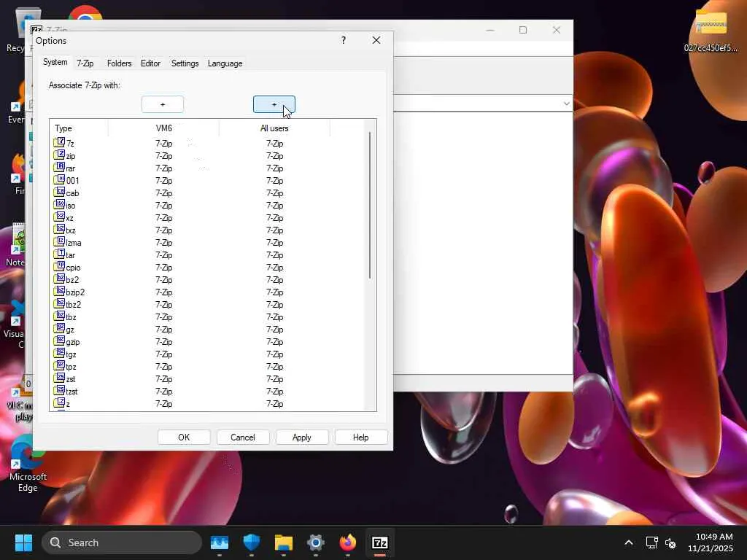The width and height of the screenshot is (747, 560).
Task: Open the Options dialog help question mark
Action: pyautogui.click(x=344, y=41)
